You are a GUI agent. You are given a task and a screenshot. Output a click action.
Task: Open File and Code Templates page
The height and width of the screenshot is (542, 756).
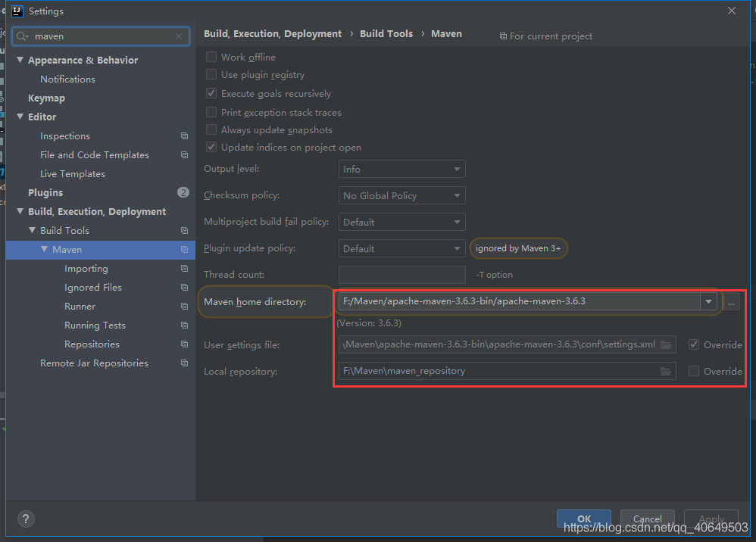[95, 154]
